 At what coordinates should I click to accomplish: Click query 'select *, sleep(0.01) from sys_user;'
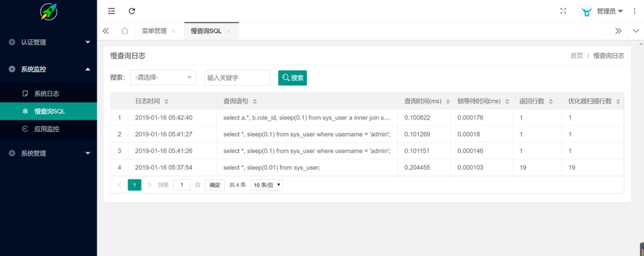(x=271, y=168)
